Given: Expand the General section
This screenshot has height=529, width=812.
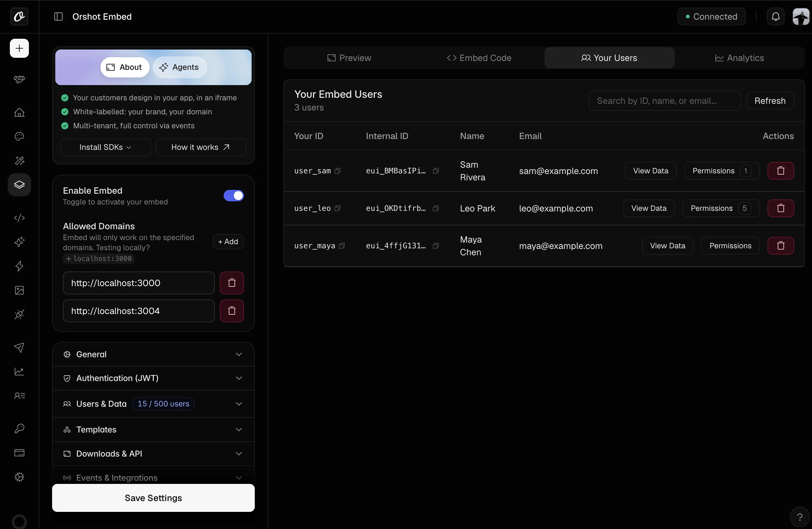Looking at the screenshot, I should (x=153, y=354).
